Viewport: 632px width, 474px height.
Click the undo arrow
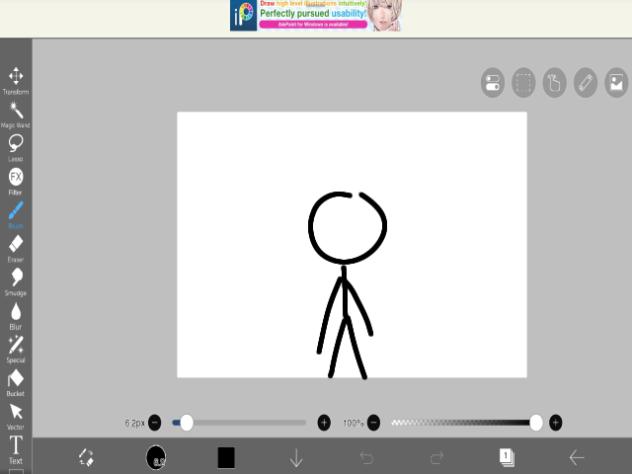point(366,458)
